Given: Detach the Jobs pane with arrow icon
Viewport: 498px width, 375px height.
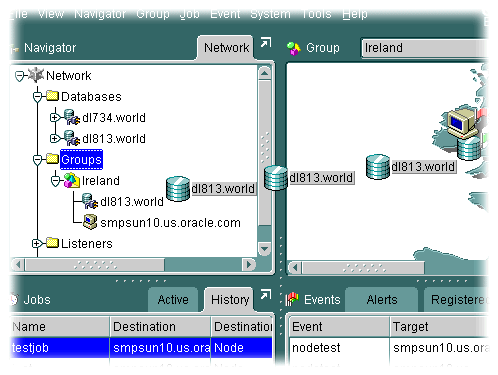Looking at the screenshot, I should pyautogui.click(x=266, y=295).
